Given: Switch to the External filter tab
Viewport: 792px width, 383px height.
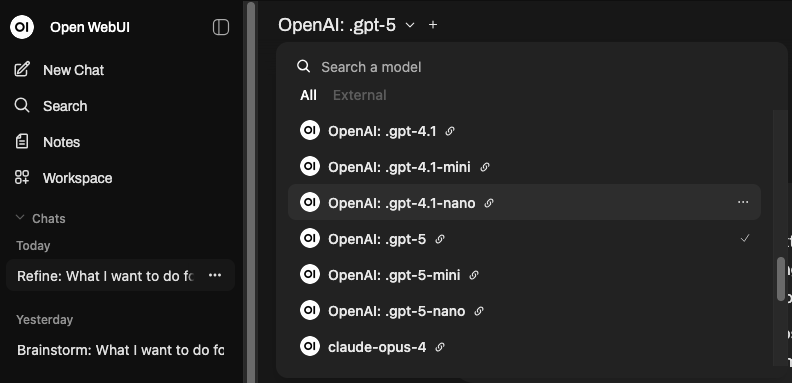Looking at the screenshot, I should click(x=360, y=95).
